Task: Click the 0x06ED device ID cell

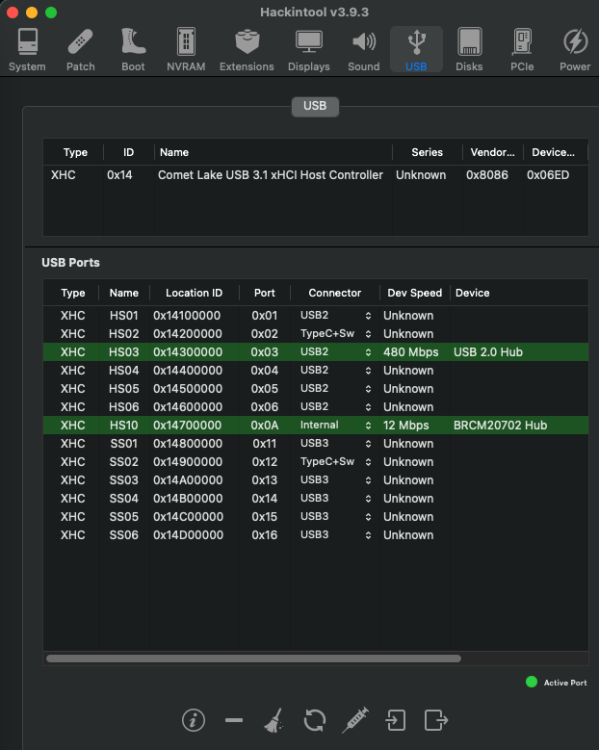Action: click(x=548, y=175)
